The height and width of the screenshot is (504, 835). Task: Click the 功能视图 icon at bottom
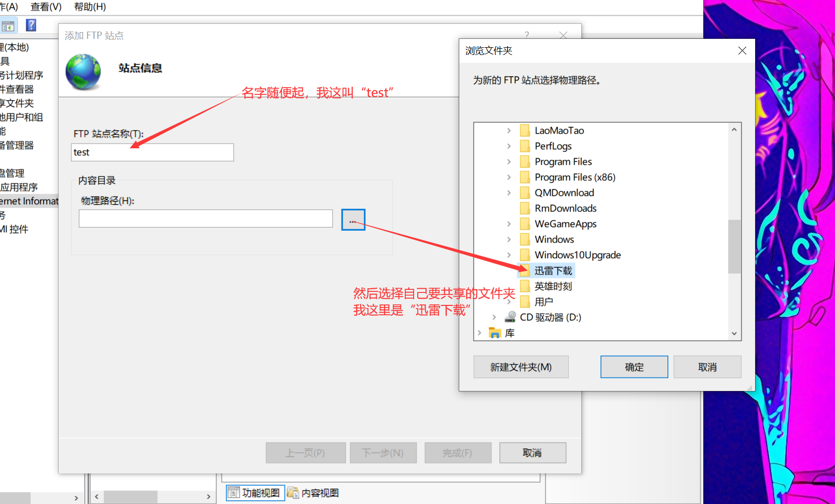(x=234, y=493)
